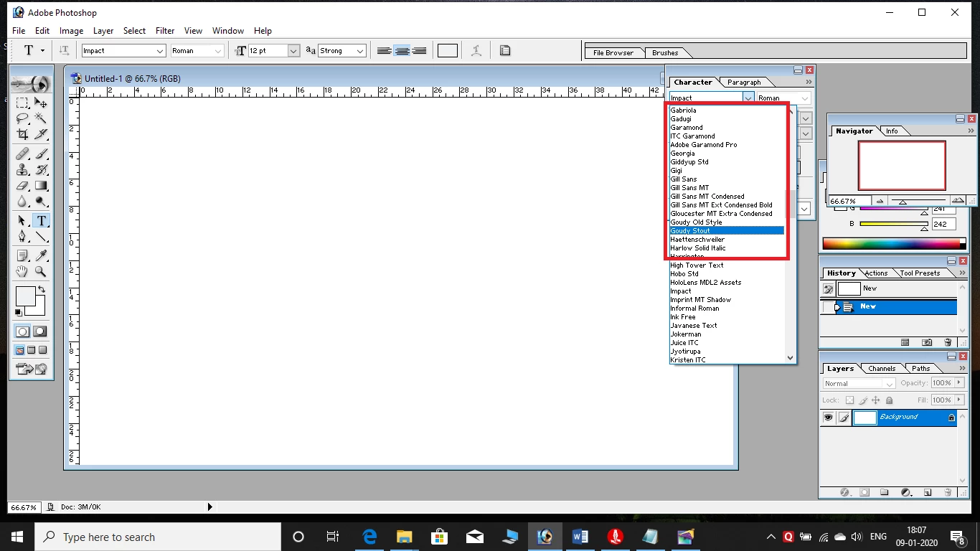Open Character panel font dropdown arrow
980x551 pixels.
tap(748, 98)
